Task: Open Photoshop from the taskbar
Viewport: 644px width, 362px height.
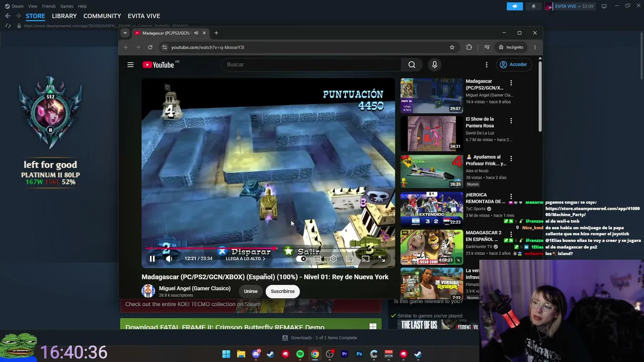Action: click(x=359, y=354)
